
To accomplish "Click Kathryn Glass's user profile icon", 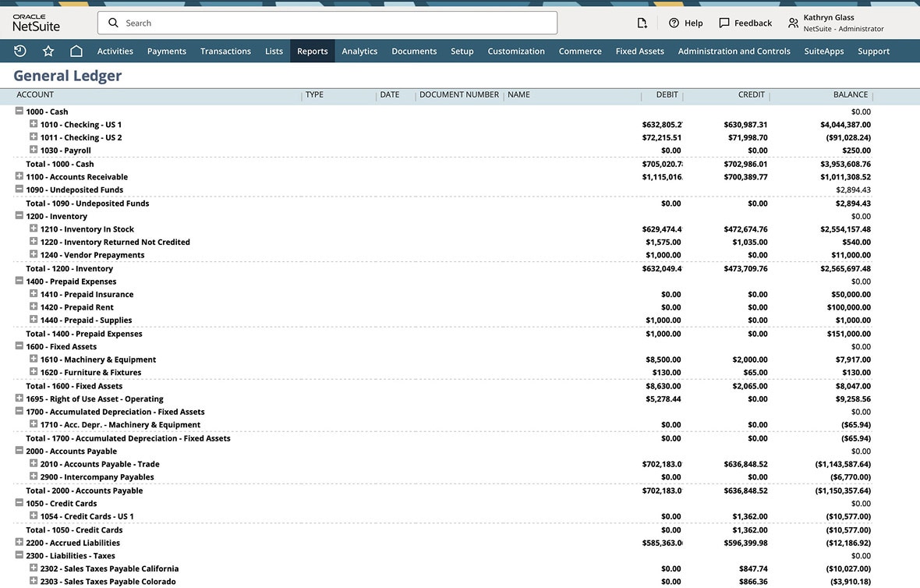I will point(793,23).
